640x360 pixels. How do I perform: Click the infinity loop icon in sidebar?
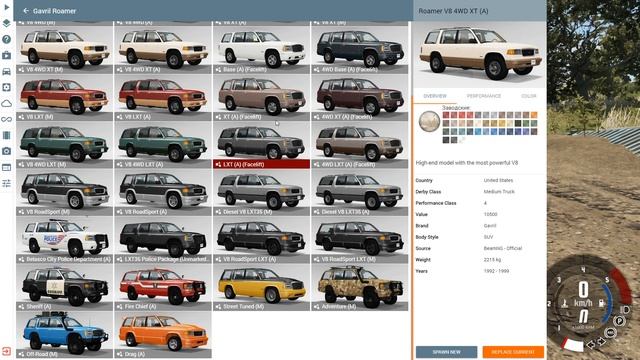(x=7, y=119)
